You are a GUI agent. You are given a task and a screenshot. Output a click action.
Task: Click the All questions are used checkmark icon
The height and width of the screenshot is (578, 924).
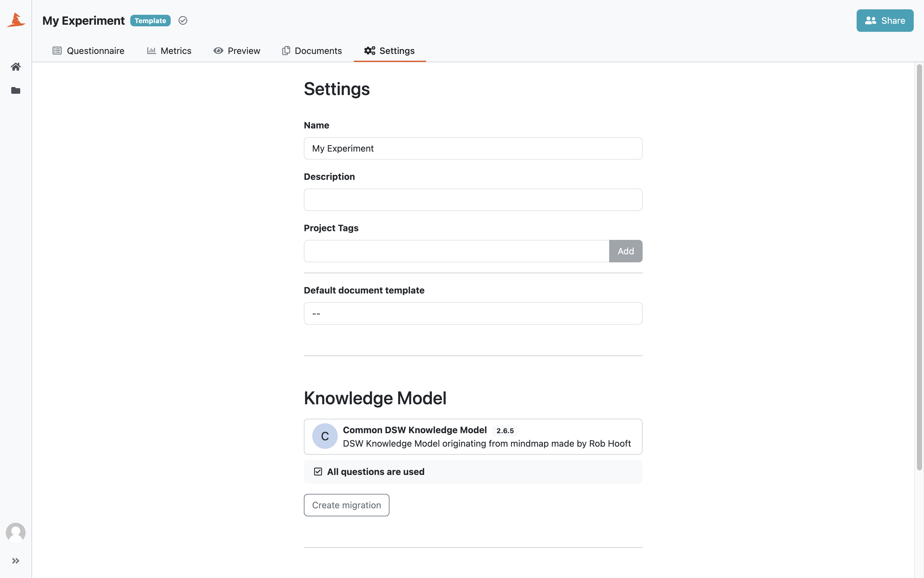318,472
